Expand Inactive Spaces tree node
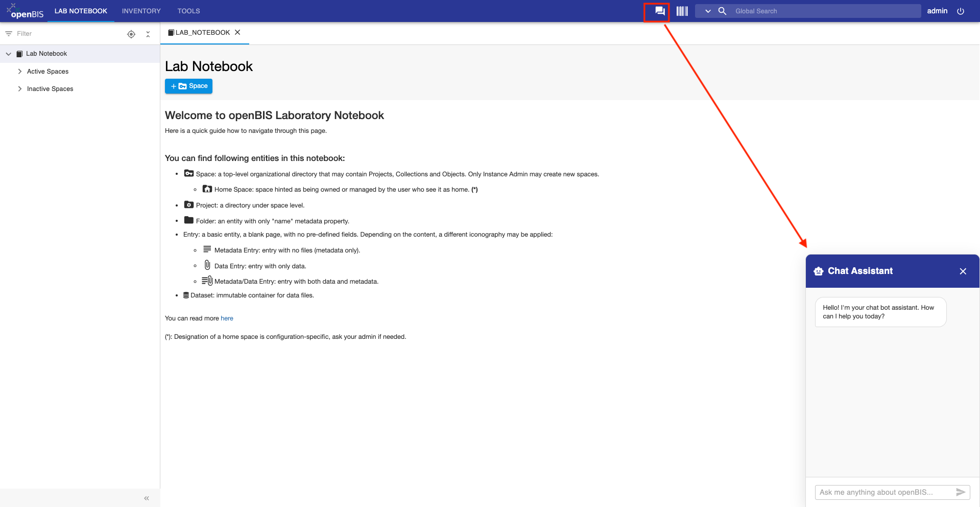The height and width of the screenshot is (507, 980). pos(20,89)
